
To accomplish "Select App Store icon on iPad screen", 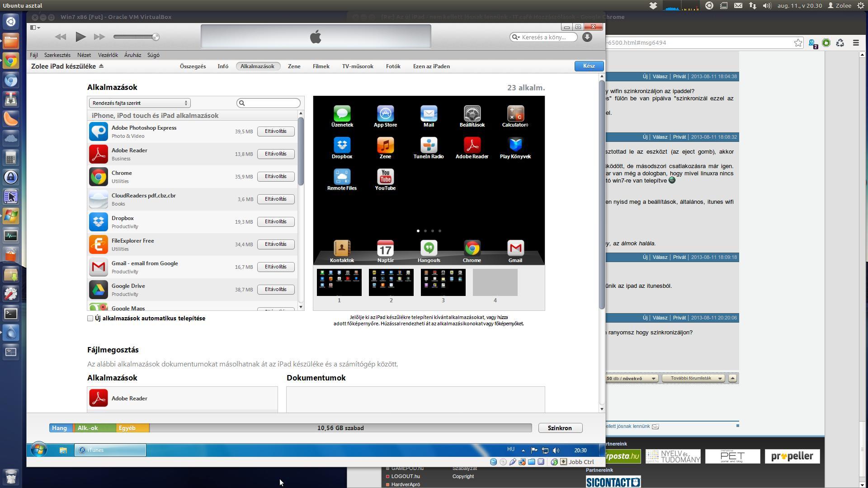I will (x=385, y=113).
